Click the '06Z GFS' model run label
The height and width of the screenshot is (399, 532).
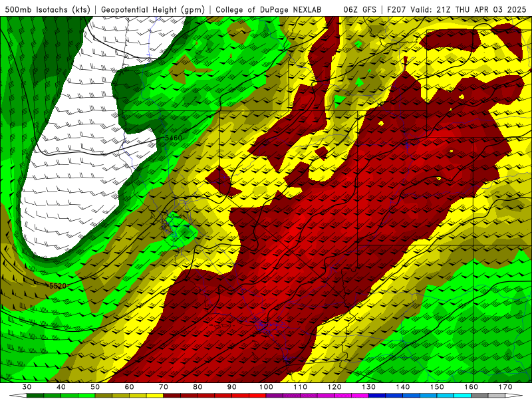pos(360,9)
